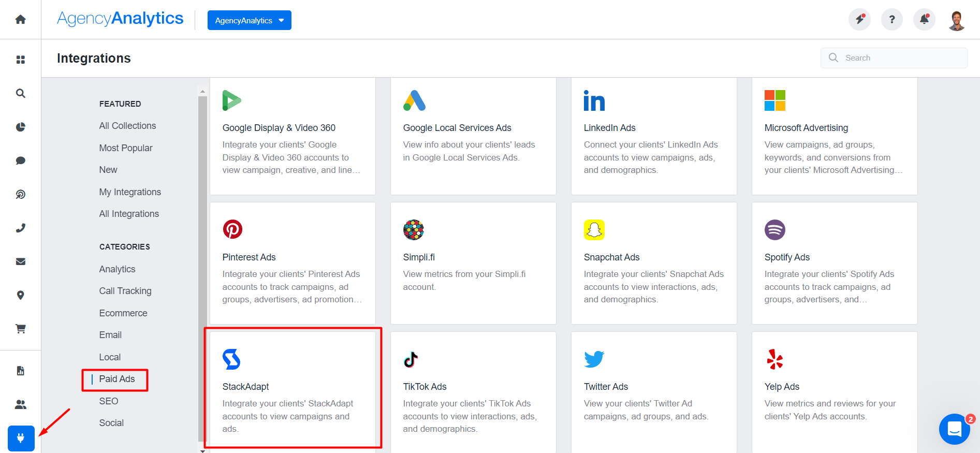Click the Twitter Ads title

click(x=606, y=387)
